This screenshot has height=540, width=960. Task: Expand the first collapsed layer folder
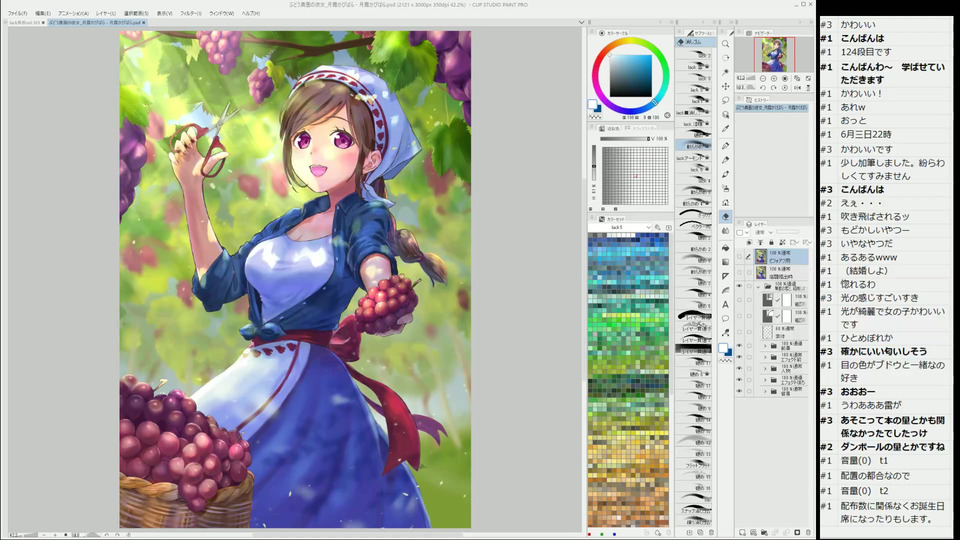click(765, 345)
